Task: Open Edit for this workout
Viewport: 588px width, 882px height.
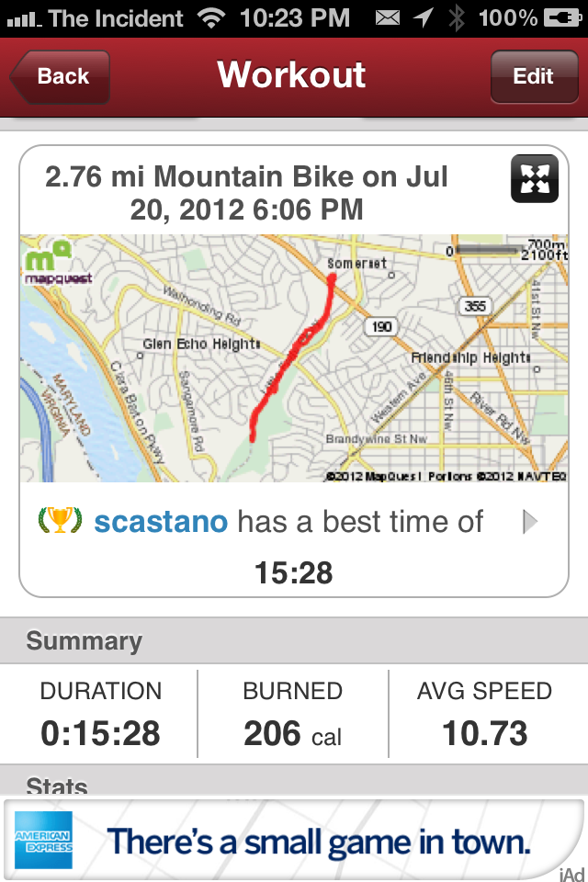Action: pyautogui.click(x=534, y=76)
